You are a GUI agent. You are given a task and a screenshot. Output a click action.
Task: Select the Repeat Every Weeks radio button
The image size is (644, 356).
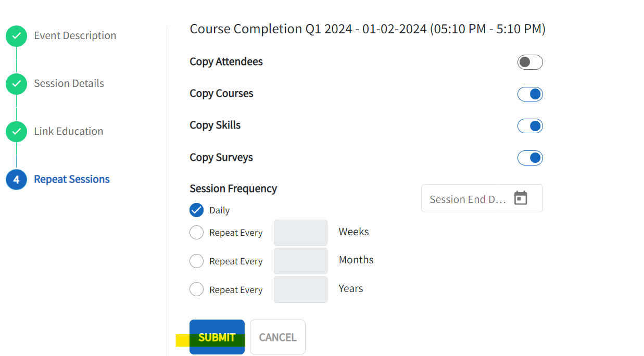[197, 233]
